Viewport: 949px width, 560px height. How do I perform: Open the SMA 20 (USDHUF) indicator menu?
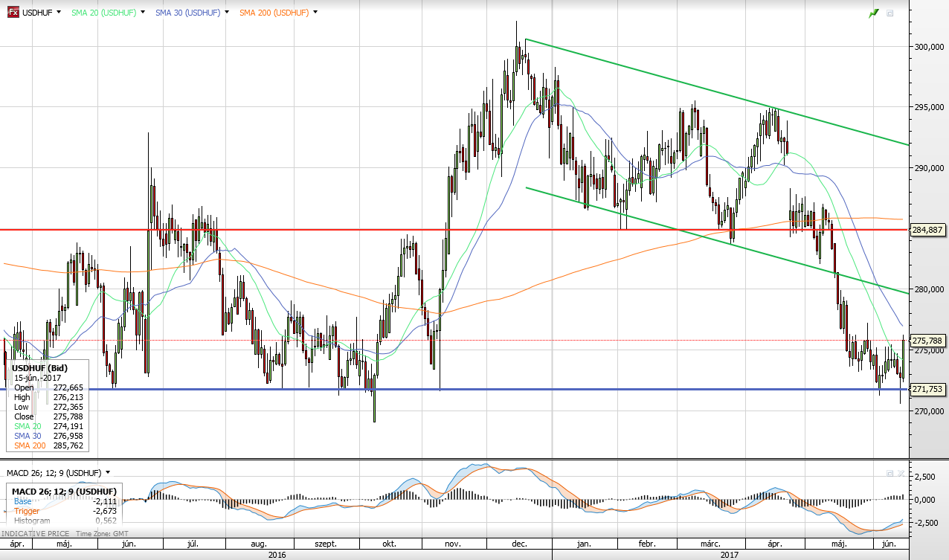click(144, 13)
